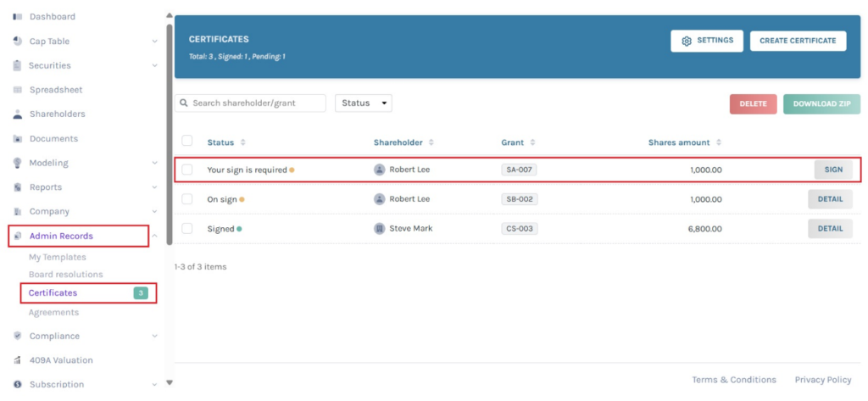Tick the checkbox for grant SA-007 row
This screenshot has width=868, height=401.
[187, 170]
